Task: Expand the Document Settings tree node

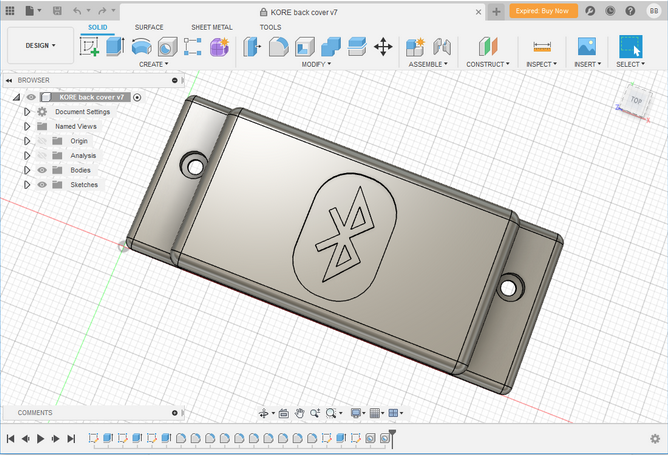Action: (x=27, y=112)
